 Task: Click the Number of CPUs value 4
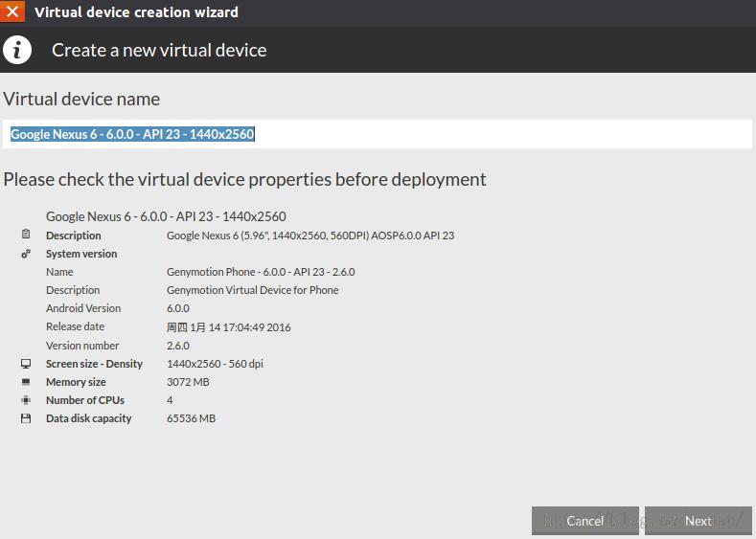coord(170,400)
